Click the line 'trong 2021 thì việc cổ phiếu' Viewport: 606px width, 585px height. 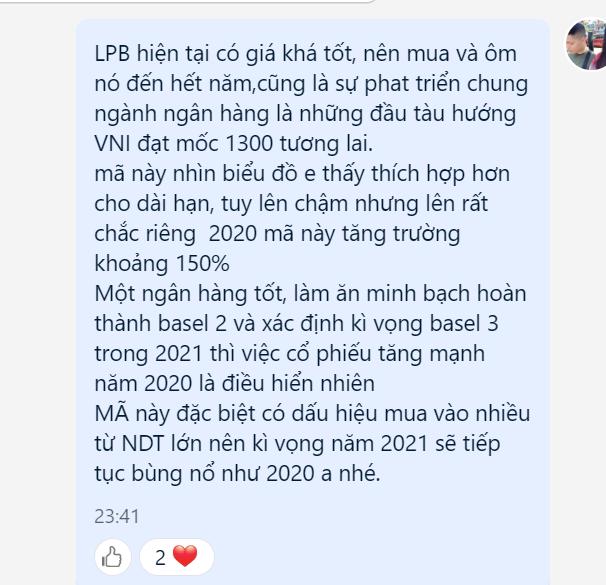point(289,354)
